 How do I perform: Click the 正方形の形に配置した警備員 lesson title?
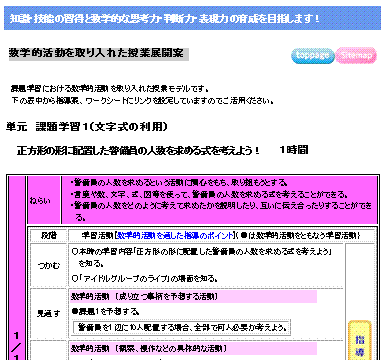[138, 151]
